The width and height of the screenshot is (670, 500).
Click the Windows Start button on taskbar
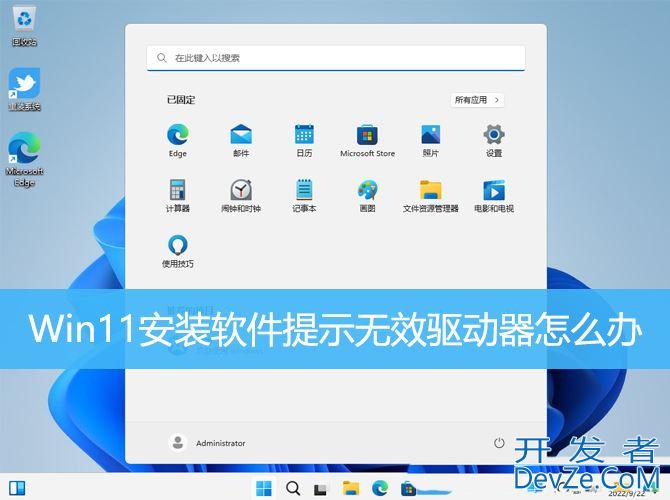click(x=264, y=488)
